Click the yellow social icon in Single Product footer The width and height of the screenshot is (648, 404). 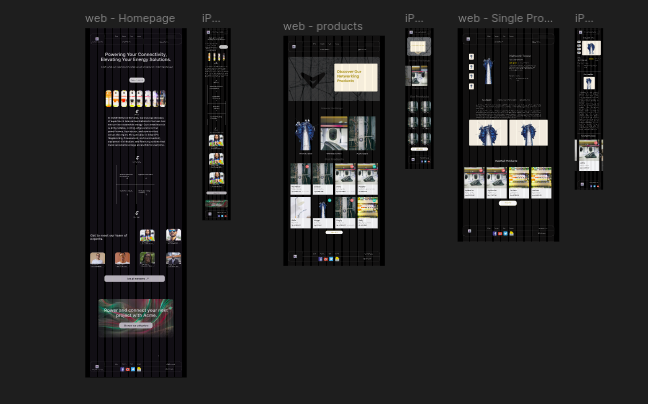click(511, 233)
